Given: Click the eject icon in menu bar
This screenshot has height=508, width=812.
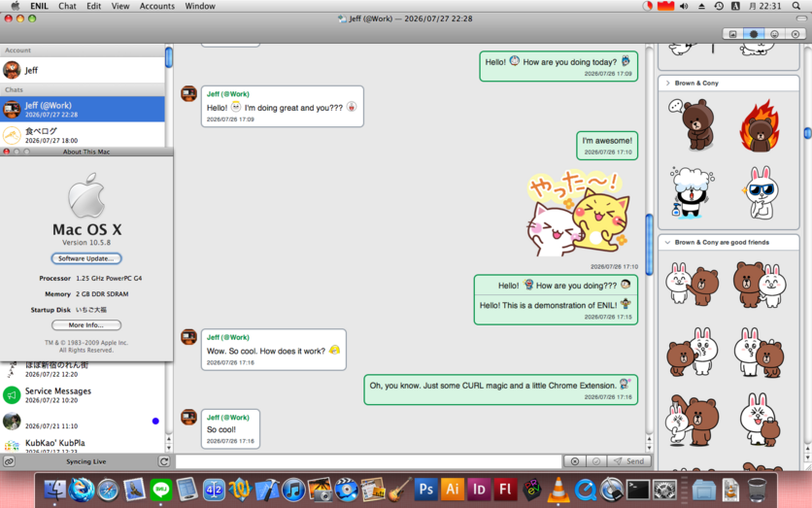Looking at the screenshot, I should tap(701, 6).
